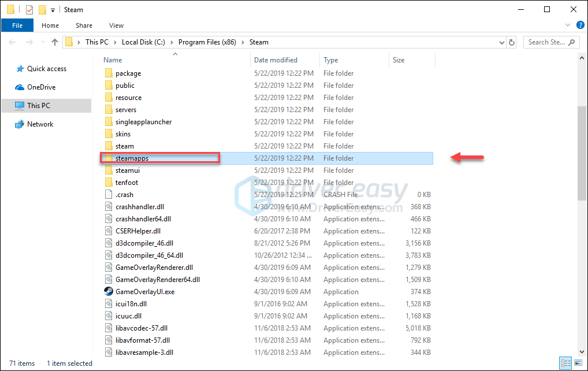
Task: Go back with the Back arrow
Action: click(x=12, y=42)
